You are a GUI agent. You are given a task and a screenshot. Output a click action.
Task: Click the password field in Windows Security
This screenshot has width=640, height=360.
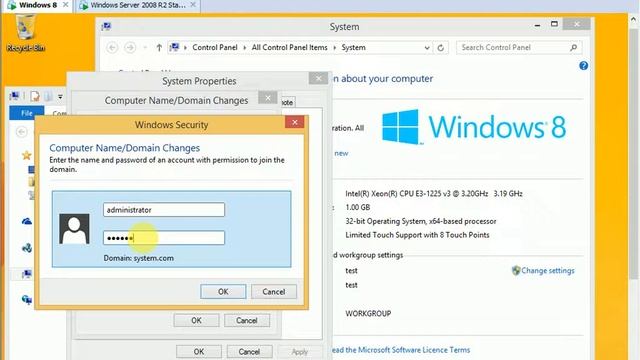pyautogui.click(x=164, y=238)
